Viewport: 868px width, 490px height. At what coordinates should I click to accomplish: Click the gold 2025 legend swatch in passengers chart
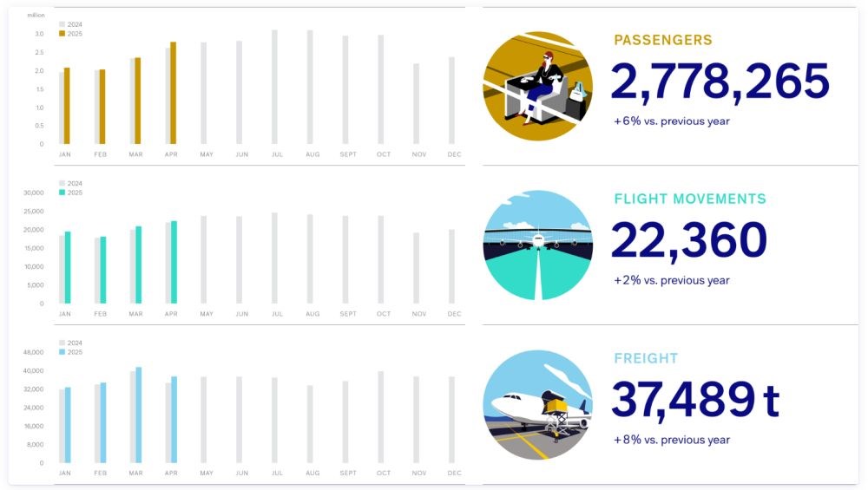coord(62,34)
